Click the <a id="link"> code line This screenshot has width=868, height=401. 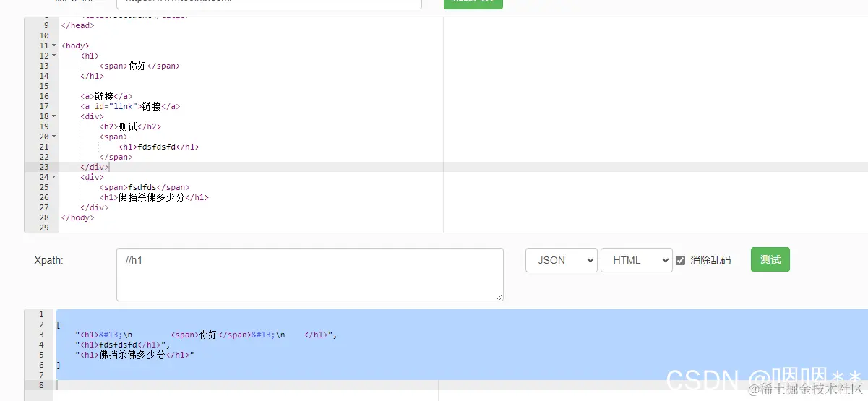pos(130,106)
